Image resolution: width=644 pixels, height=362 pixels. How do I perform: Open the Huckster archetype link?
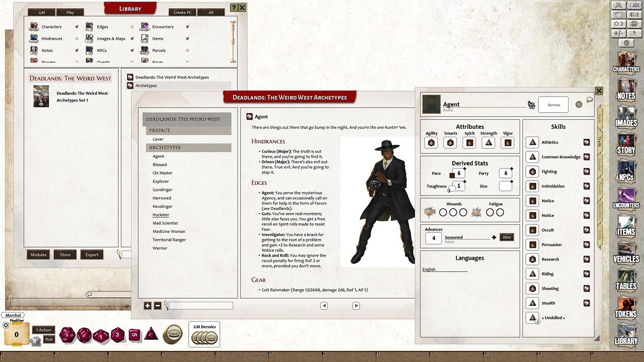pos(160,215)
